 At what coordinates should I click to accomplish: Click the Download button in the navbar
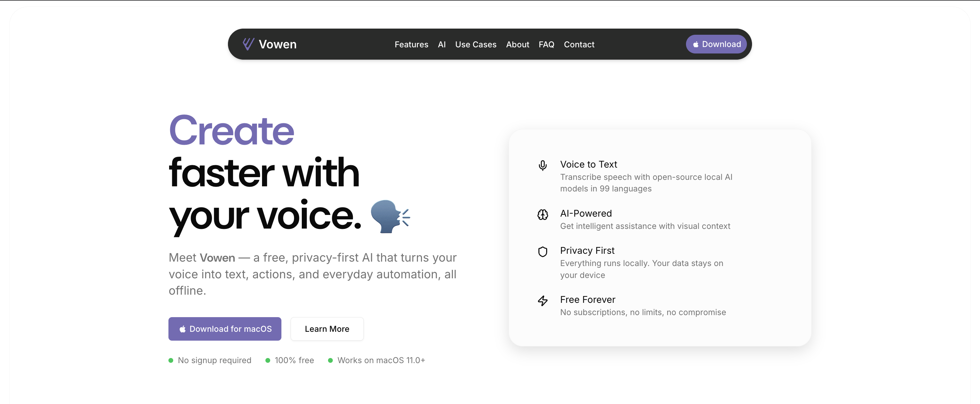[716, 44]
